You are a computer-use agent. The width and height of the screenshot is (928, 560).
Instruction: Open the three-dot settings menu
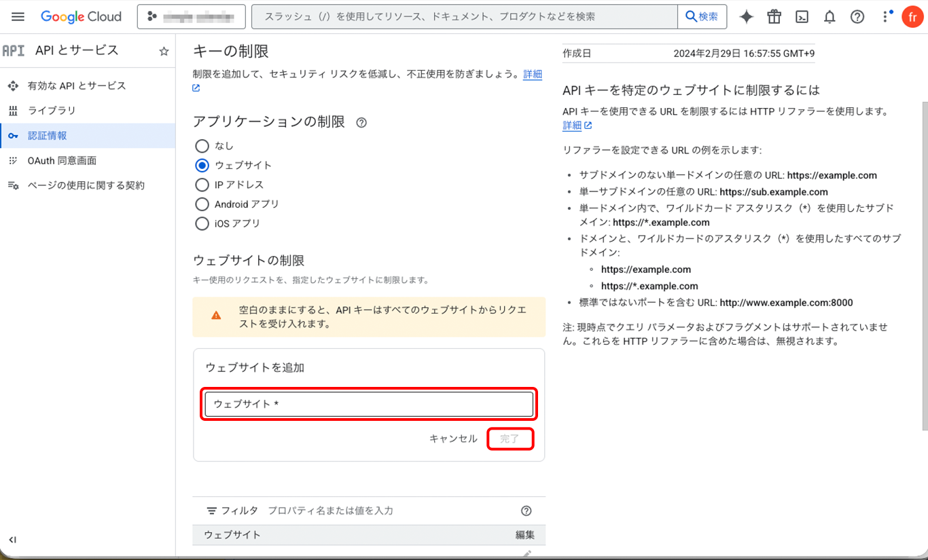[x=886, y=17]
